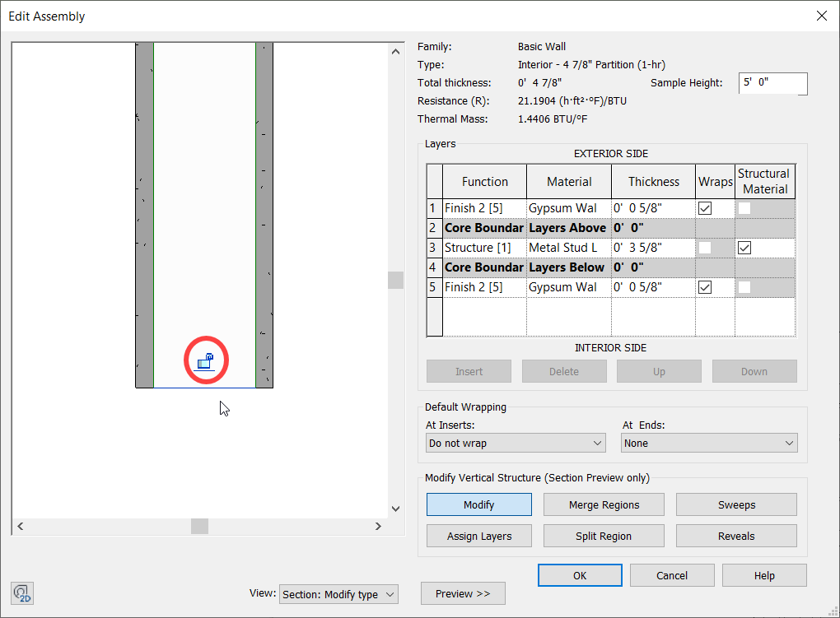Viewport: 840px width, 618px height.
Task: Click the preview scroll right arrow
Action: click(378, 526)
